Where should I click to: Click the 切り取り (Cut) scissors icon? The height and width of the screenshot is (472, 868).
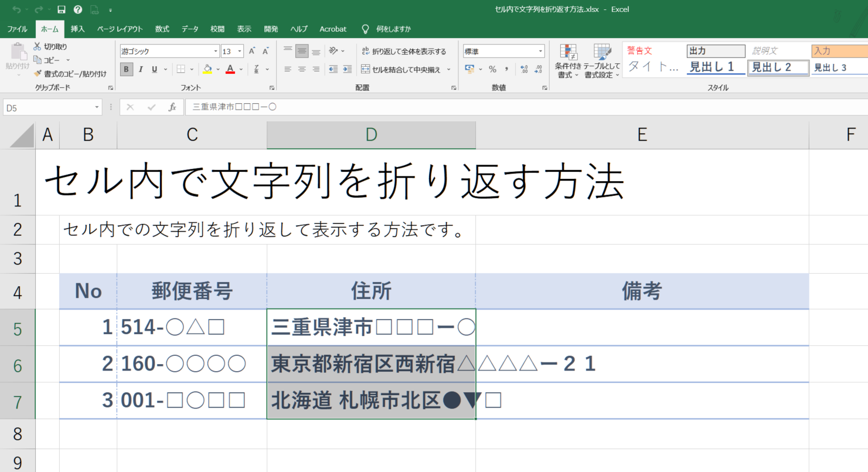click(38, 46)
